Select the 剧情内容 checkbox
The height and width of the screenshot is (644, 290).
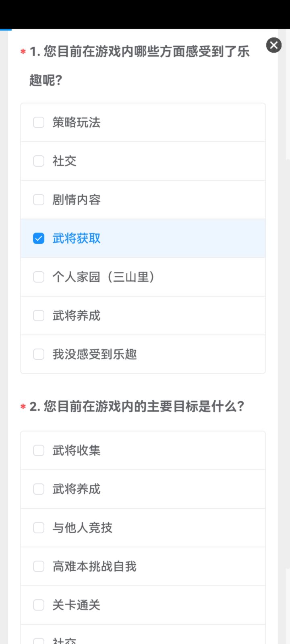tap(39, 200)
